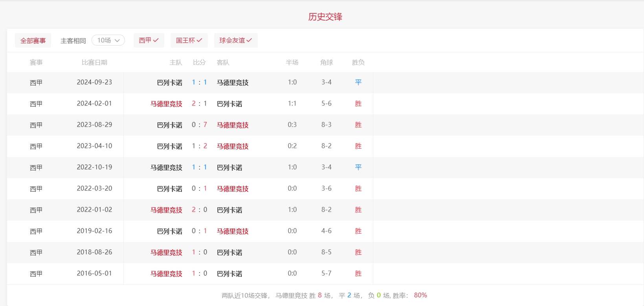
Task: Open the 10场 match count dropdown
Action: point(108,41)
